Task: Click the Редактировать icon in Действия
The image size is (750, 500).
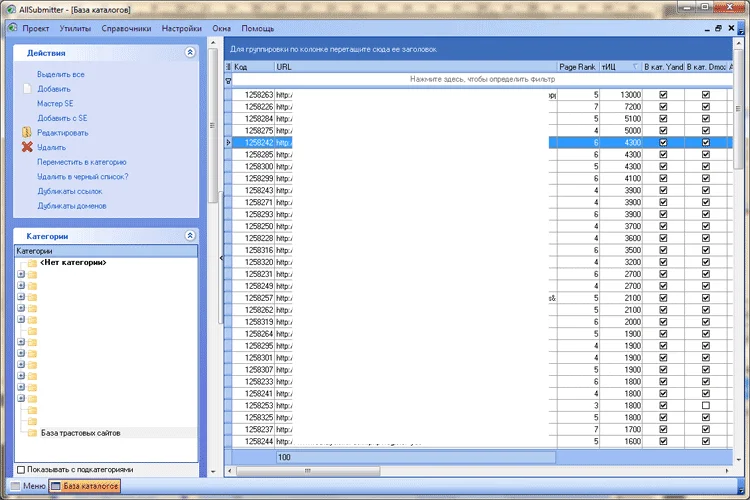Action: coord(27,132)
